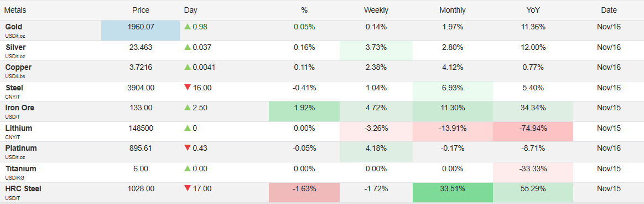Open the Gold commodity link
The width and height of the screenshot is (644, 204).
13,27
